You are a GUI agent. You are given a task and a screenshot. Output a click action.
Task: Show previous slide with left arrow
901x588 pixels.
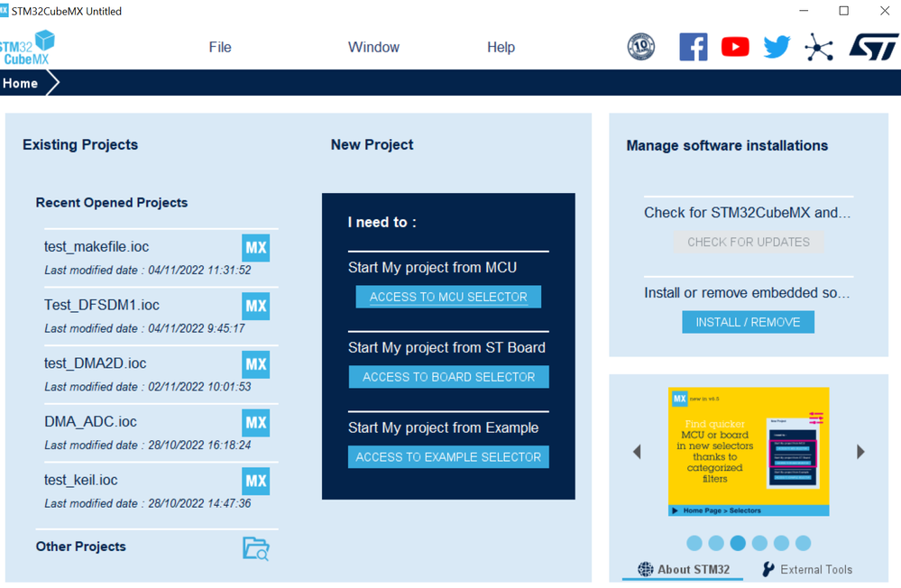point(637,452)
